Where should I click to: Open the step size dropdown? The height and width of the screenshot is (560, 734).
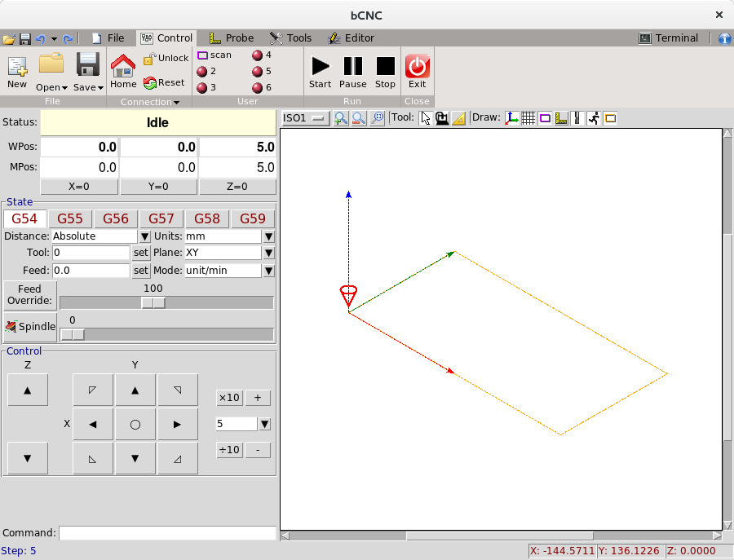264,425
